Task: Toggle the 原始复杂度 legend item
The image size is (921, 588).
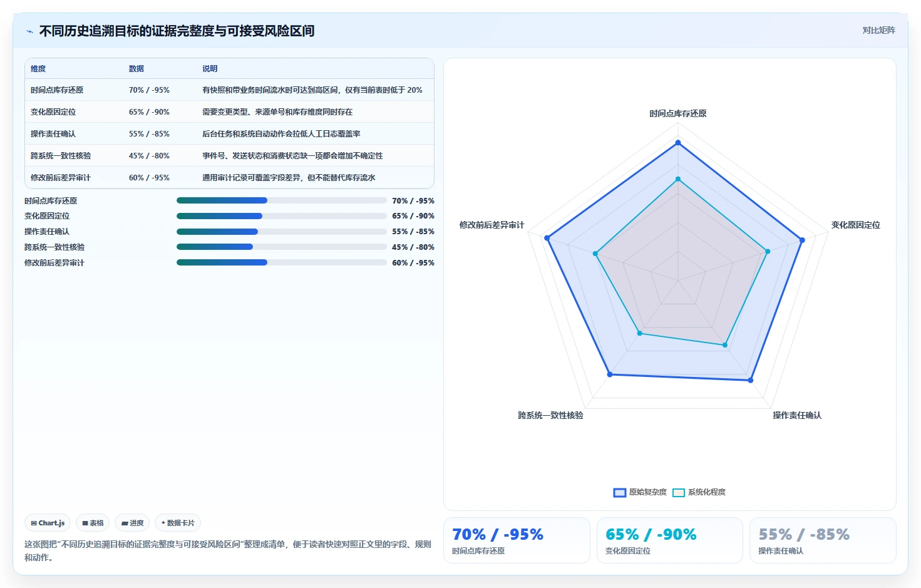Action: [640, 492]
